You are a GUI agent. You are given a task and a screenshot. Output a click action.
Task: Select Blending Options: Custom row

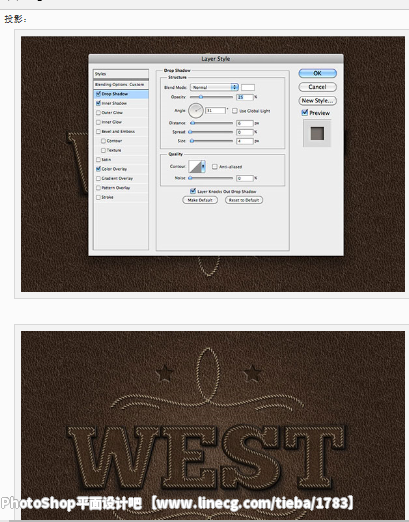click(121, 85)
